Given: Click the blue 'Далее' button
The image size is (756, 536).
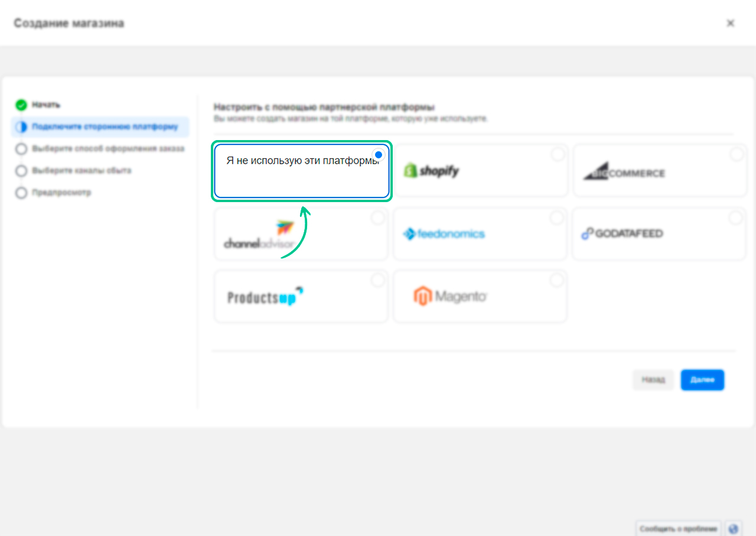Looking at the screenshot, I should pos(702,380).
